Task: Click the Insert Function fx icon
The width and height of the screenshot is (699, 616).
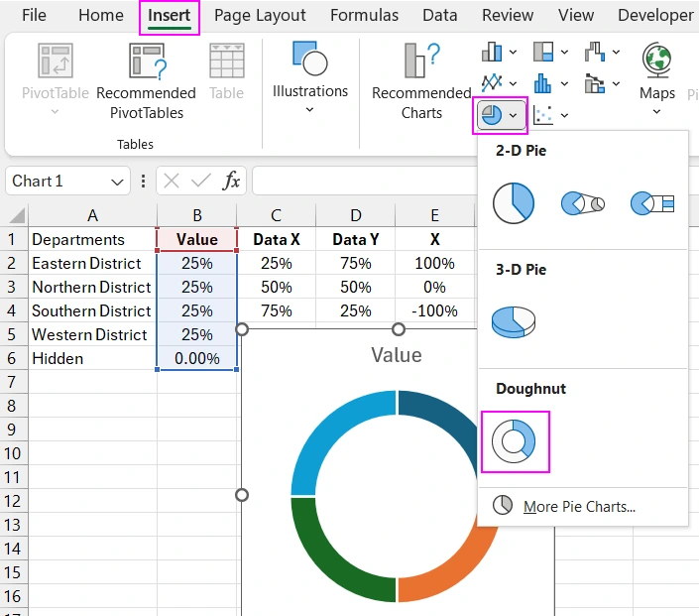Action: point(231,181)
